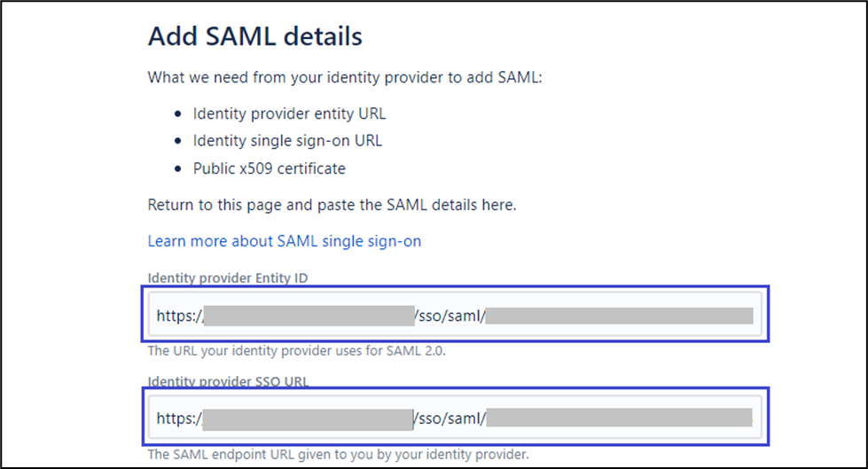Click the Identity provider Entity ID input field
Viewport: 868px width, 469px height.
[x=454, y=315]
